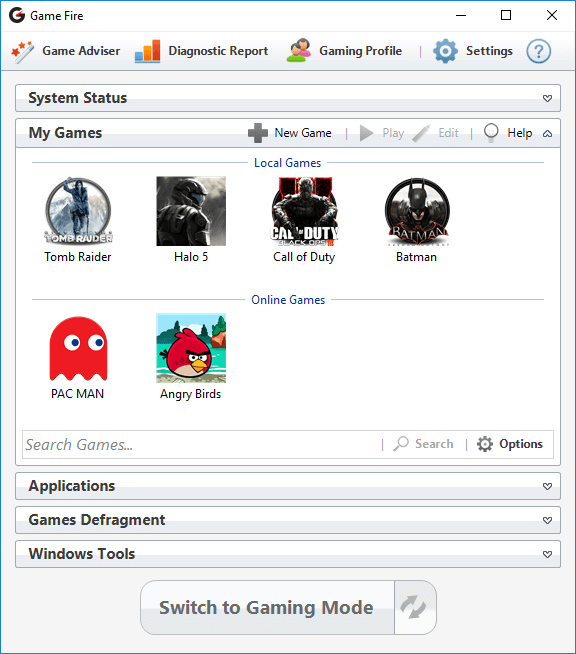This screenshot has height=654, width=576.
Task: Open the Gaming Profile users icon
Action: tap(299, 50)
